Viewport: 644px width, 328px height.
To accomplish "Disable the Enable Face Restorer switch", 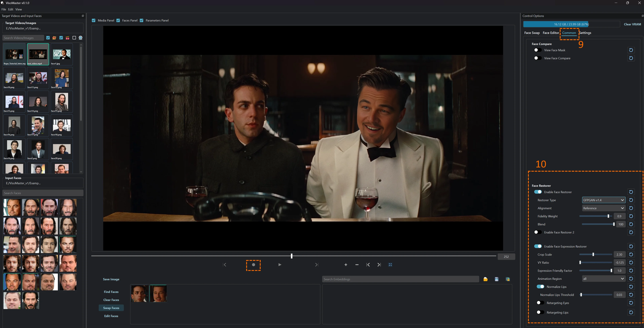I will (x=538, y=192).
